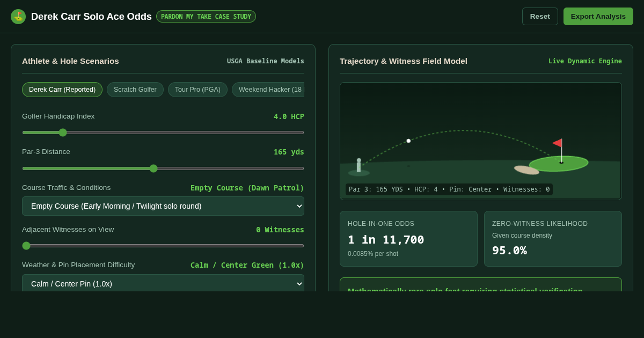Viewport: 644px width, 338px height.
Task: Click 'Trajectory & Witness Field Model' heading
Action: (404, 61)
